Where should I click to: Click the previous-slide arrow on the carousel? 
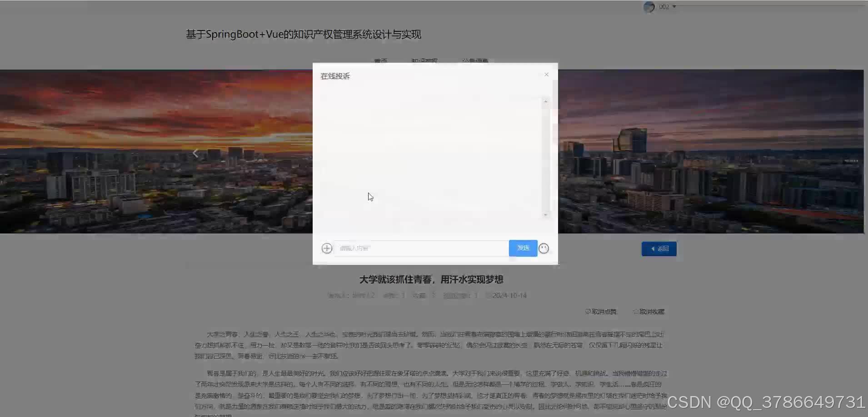(195, 152)
